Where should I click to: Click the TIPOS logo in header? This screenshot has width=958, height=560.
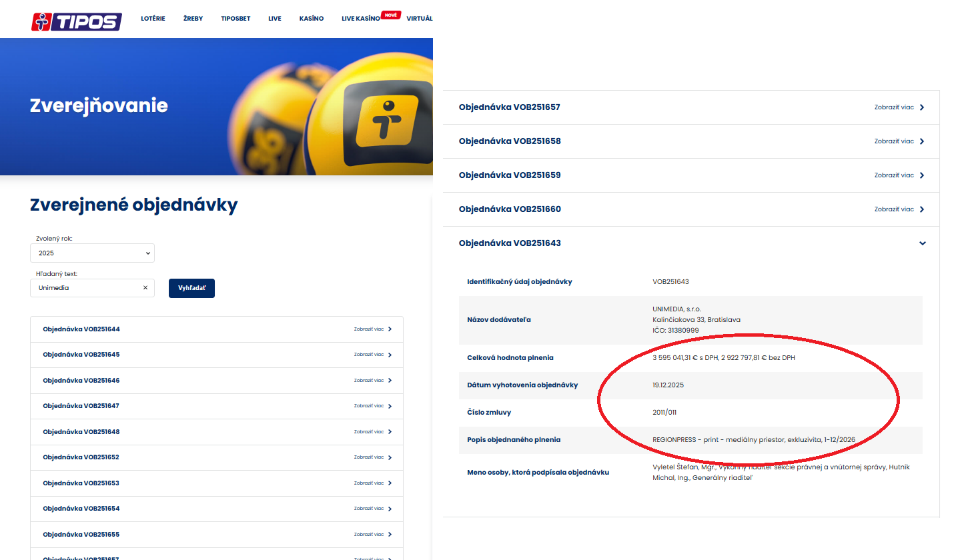click(77, 21)
